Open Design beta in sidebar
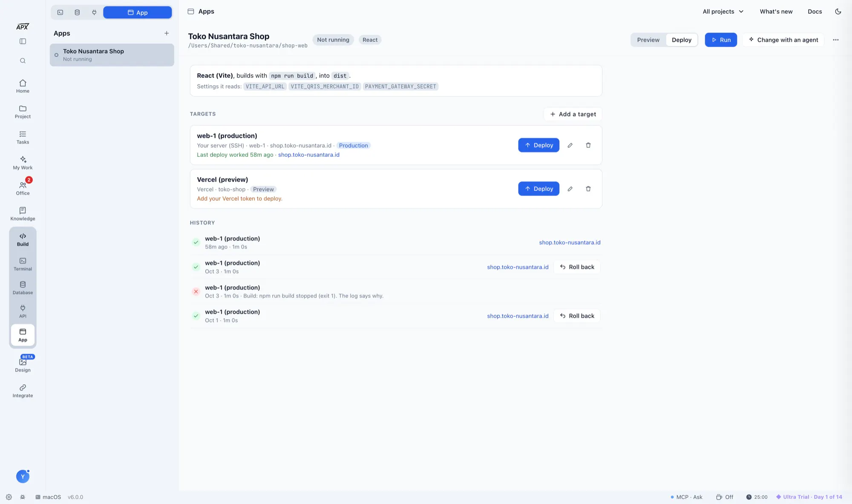Screen dimensions: 852x504 (23, 365)
